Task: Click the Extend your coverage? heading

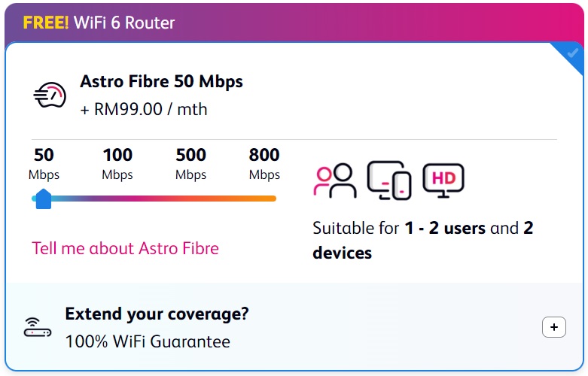Action: 157,314
